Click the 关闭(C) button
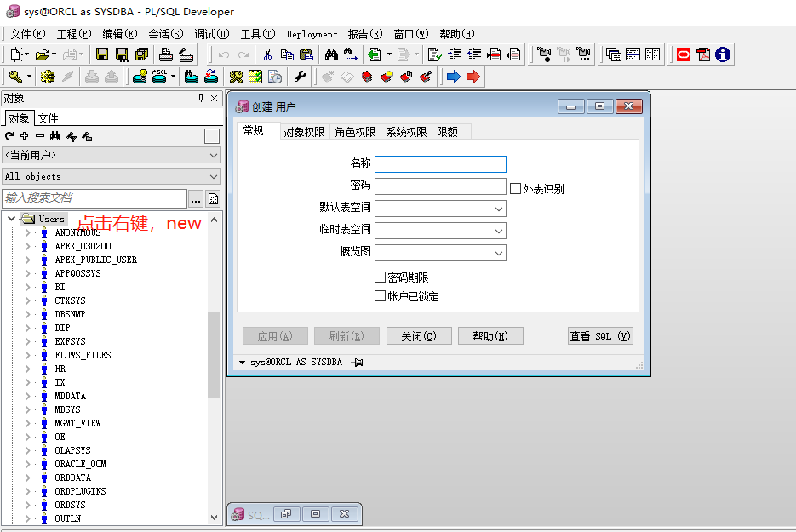 [419, 336]
